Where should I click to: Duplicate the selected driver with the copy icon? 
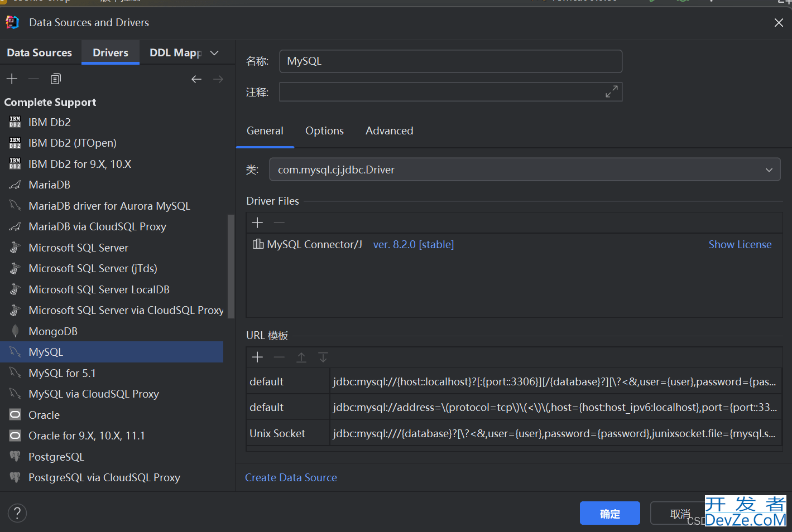click(x=55, y=79)
